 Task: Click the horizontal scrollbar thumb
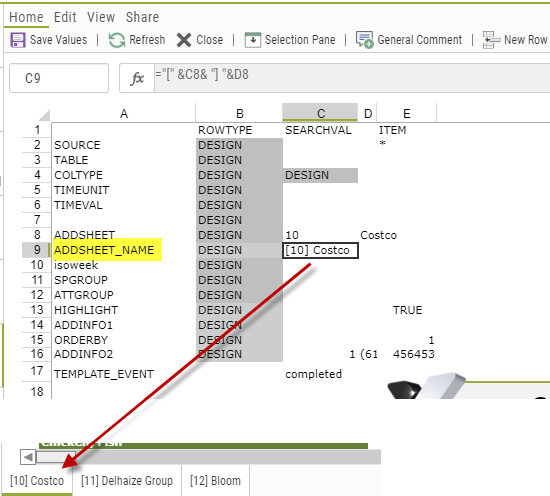pos(56,457)
